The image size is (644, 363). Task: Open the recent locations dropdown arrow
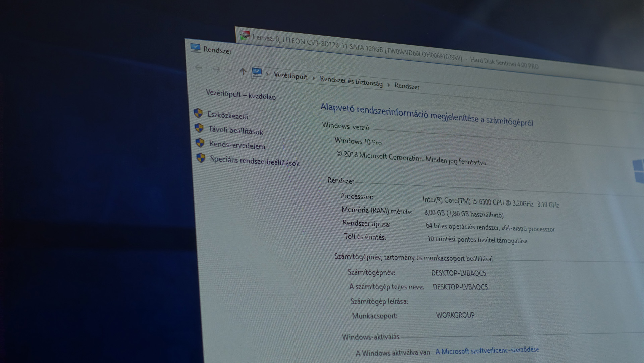[x=230, y=70]
